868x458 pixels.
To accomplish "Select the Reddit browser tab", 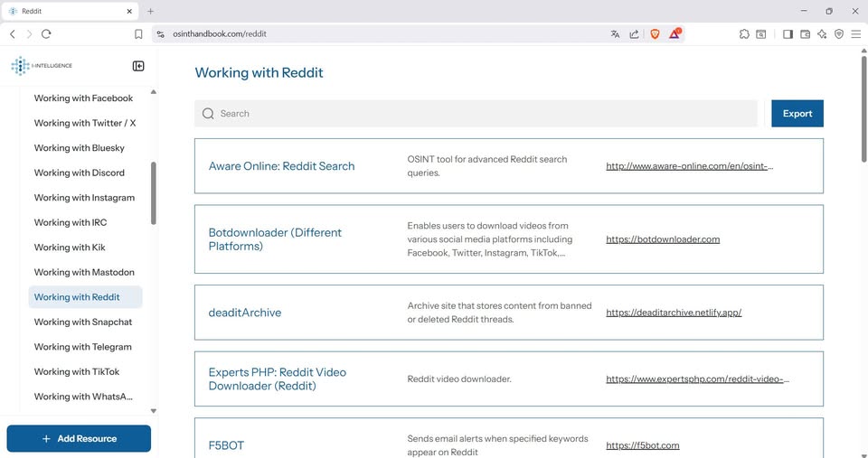I will pos(69,11).
